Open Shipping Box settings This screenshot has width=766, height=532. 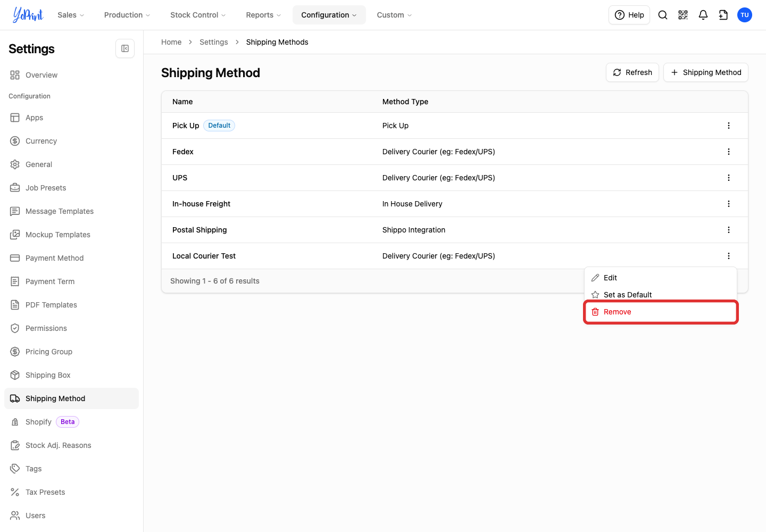coord(71,375)
